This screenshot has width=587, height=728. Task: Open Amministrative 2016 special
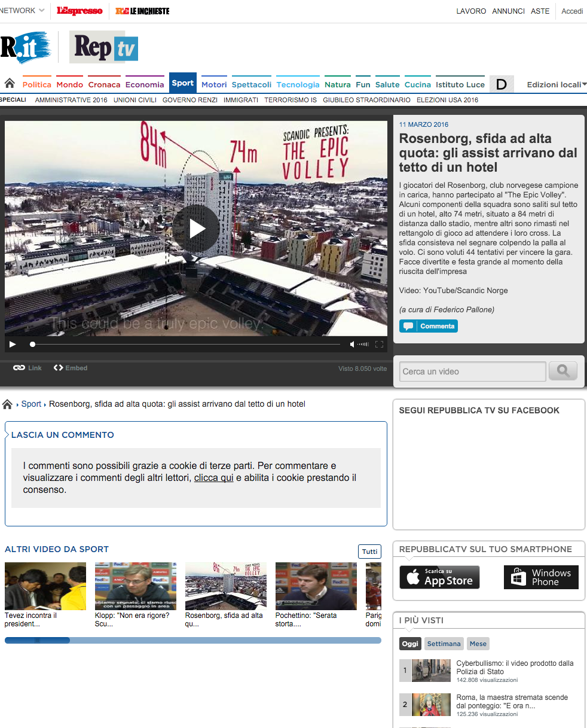click(71, 100)
